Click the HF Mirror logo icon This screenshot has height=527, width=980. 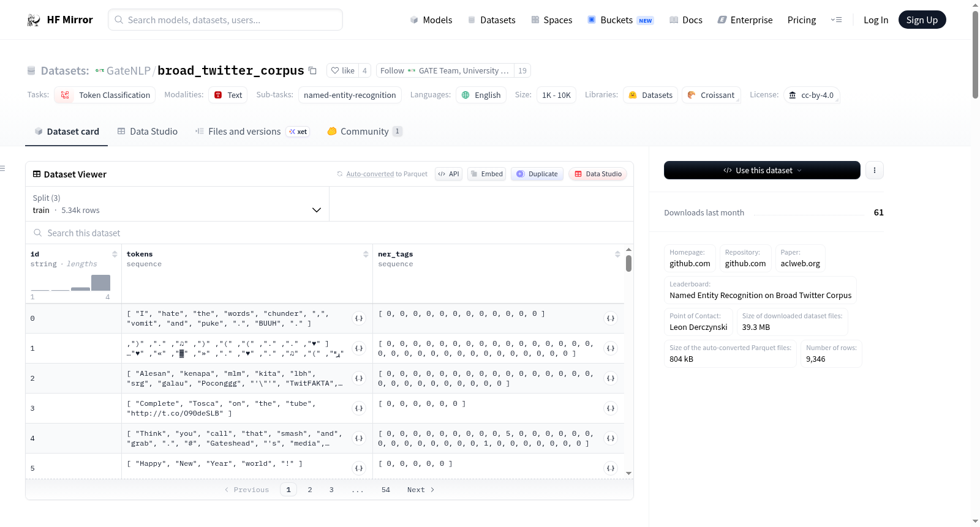(34, 20)
